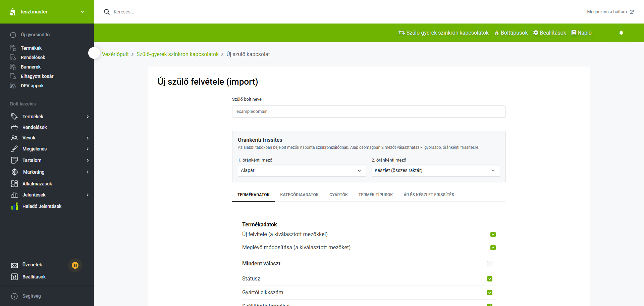The height and width of the screenshot is (306, 644).
Task: Click the Shoprenter logo icon
Action: click(x=13, y=12)
